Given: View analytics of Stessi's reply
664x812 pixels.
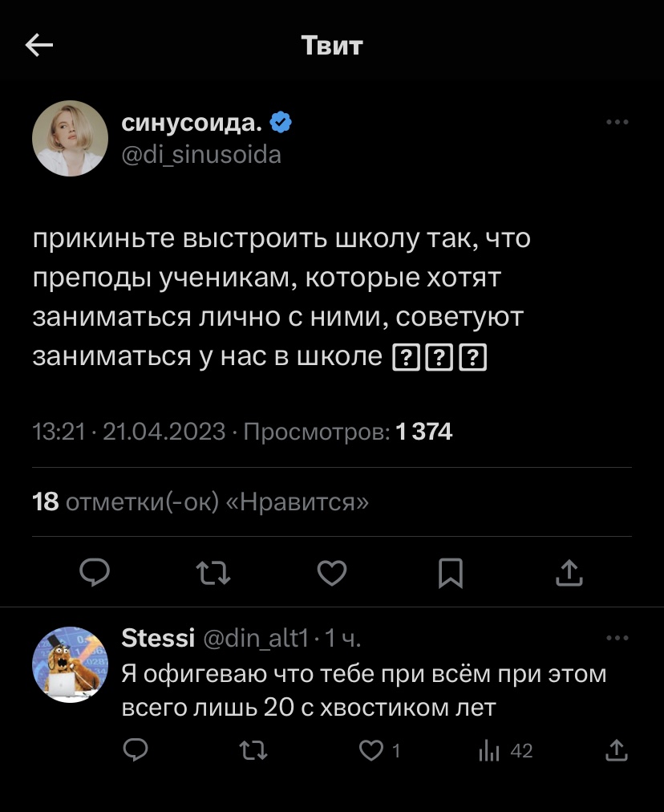Looking at the screenshot, I should tap(489, 750).
